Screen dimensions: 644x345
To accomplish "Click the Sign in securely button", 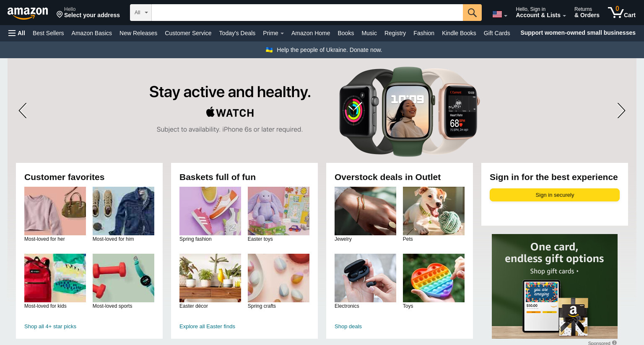I will tap(555, 195).
